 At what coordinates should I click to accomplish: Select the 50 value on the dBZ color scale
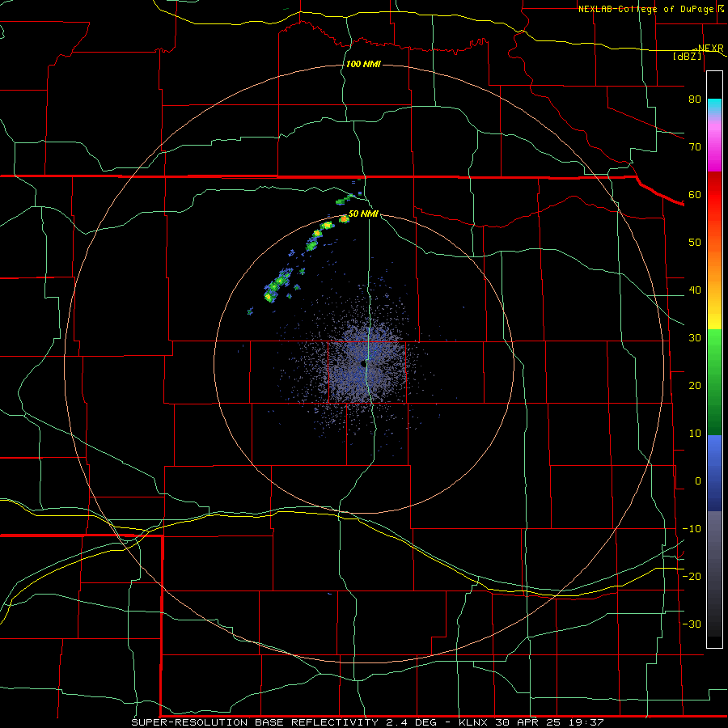(695, 243)
